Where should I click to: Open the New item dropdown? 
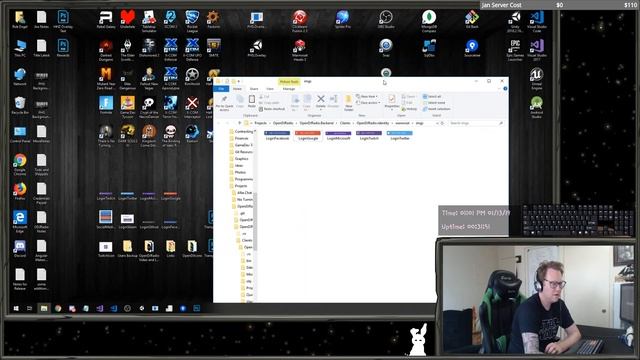click(x=367, y=97)
